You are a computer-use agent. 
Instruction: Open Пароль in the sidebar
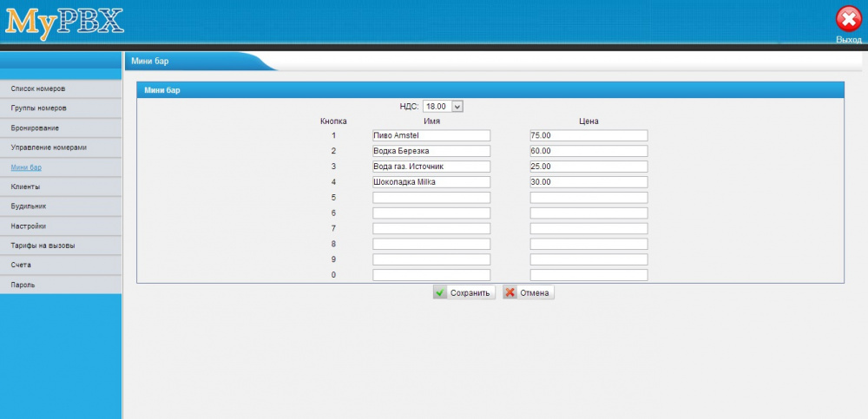coord(61,285)
